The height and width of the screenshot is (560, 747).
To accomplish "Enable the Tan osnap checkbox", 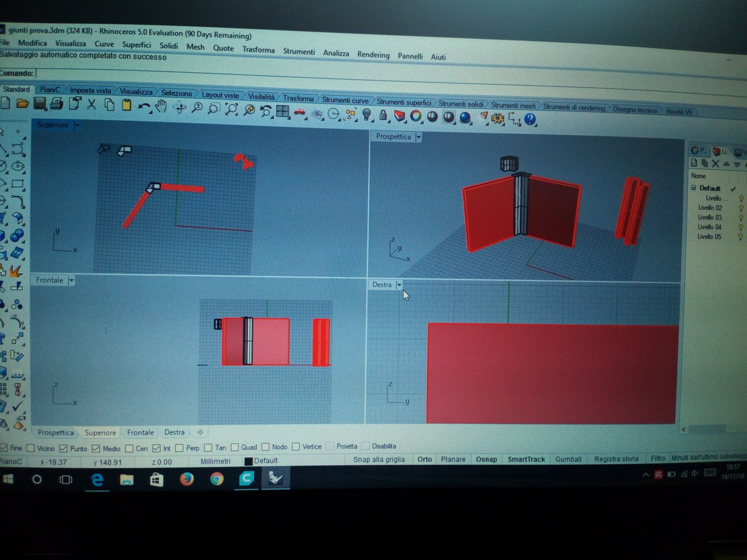I will tap(208, 447).
